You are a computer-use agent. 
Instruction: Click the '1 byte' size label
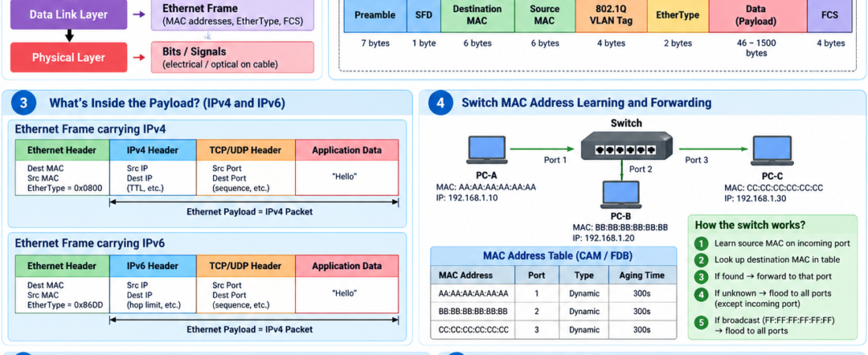pos(424,43)
